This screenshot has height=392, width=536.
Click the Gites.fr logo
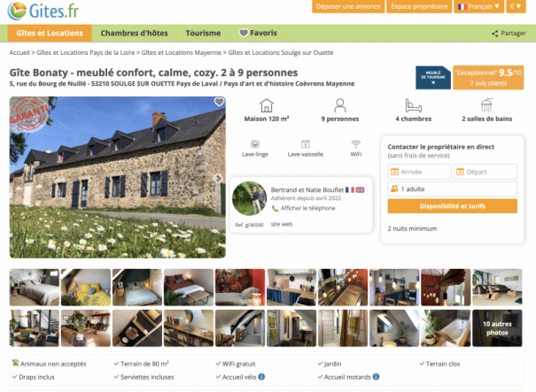(43, 11)
